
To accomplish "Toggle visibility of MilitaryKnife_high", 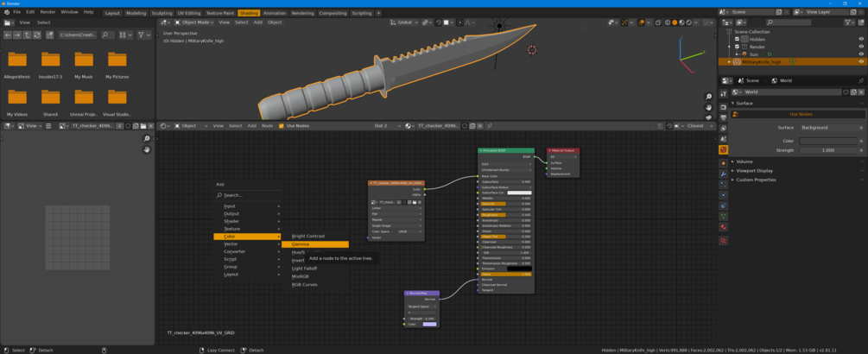I will pyautogui.click(x=861, y=62).
